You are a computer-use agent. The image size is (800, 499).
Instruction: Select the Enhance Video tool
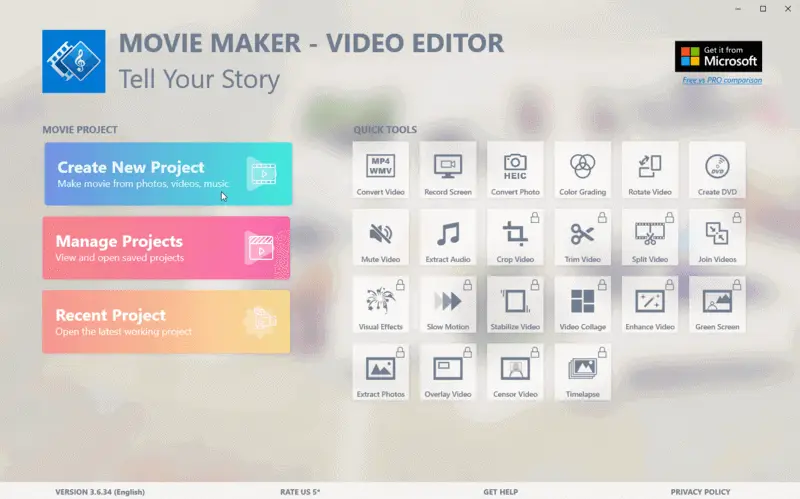coord(650,305)
